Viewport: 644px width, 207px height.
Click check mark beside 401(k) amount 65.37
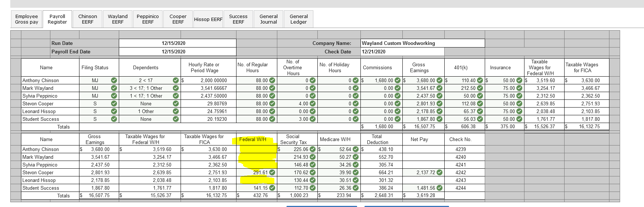click(x=480, y=111)
